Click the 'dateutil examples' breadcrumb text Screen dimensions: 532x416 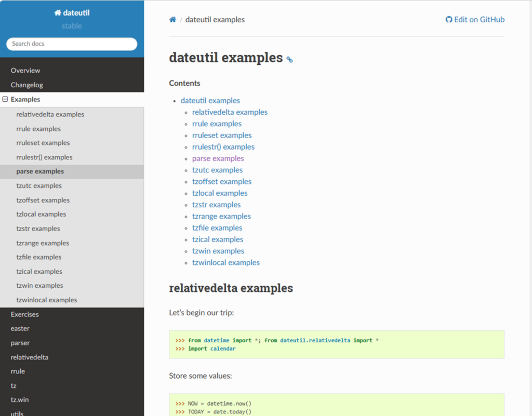pos(215,20)
